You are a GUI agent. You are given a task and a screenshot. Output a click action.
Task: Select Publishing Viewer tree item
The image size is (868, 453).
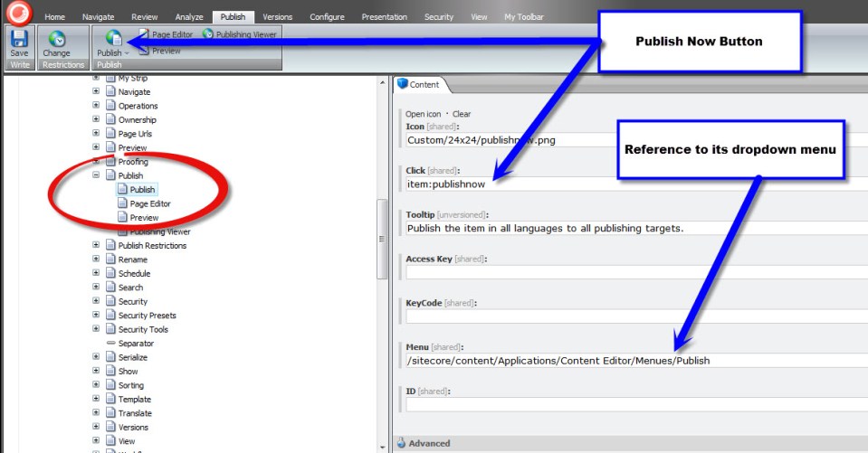tap(160, 231)
